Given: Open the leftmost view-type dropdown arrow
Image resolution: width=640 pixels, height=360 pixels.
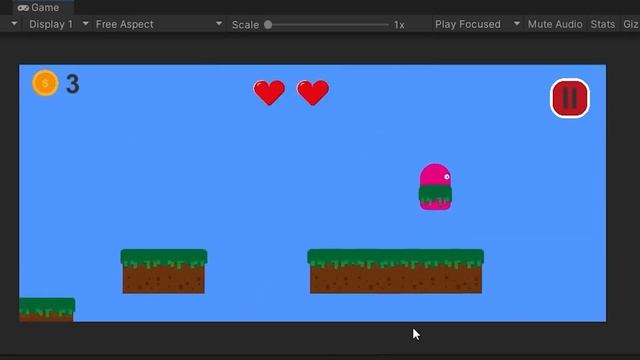Looking at the screenshot, I should click(14, 24).
